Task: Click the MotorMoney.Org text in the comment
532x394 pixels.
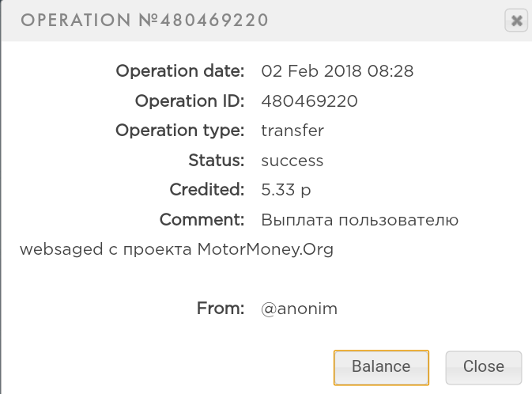Action: (266, 249)
